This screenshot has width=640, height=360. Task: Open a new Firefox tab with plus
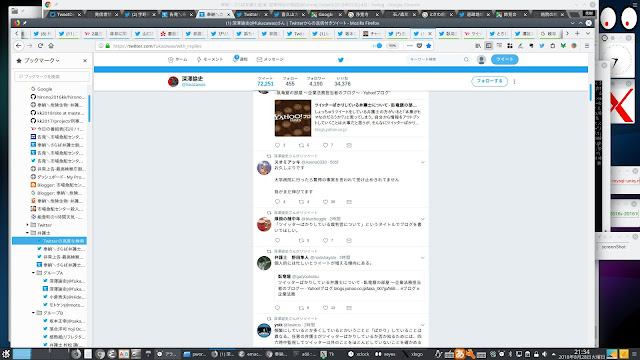[577, 33]
